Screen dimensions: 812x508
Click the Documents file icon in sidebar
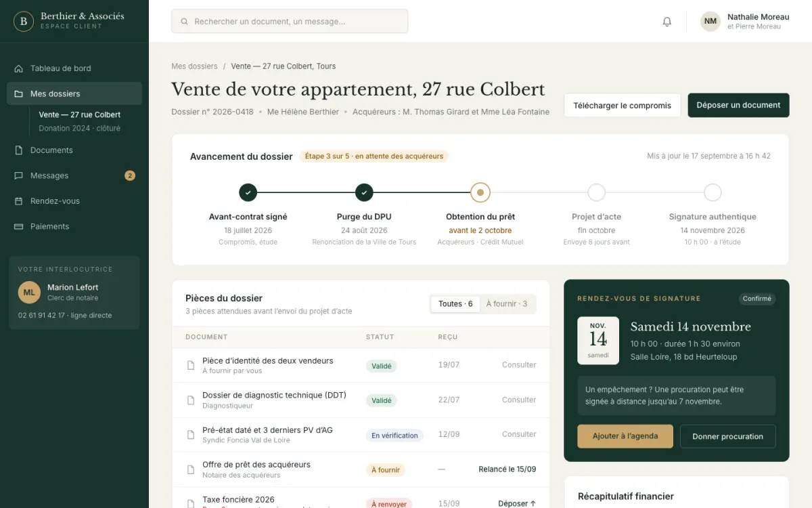click(19, 150)
